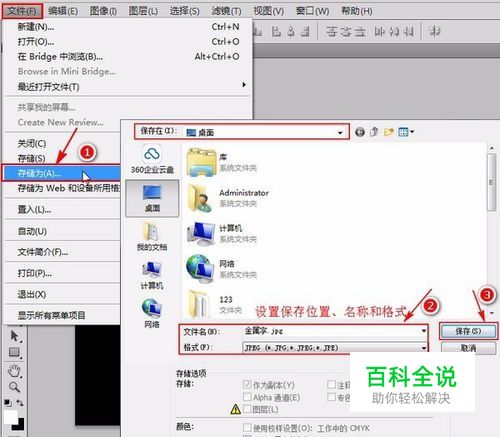Viewport: 500px width, 437px height.
Task: Select the Zoom magnifier tool
Action: (14, 387)
